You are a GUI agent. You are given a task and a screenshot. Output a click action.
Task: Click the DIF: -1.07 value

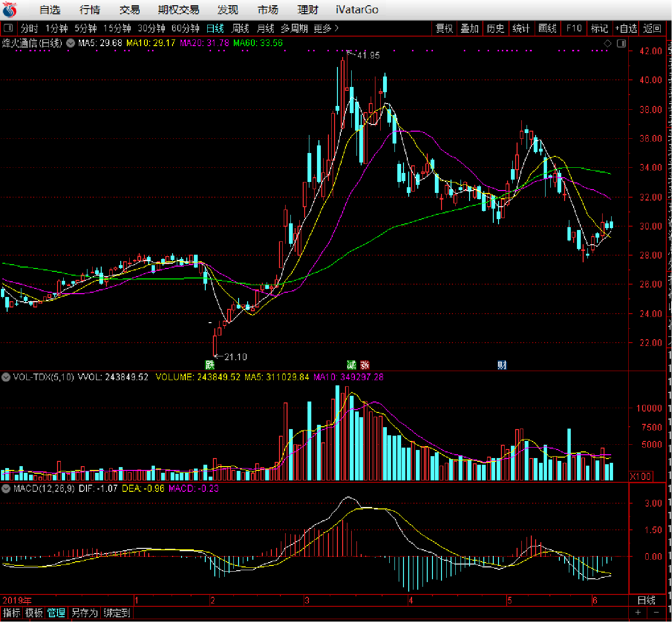coord(98,488)
